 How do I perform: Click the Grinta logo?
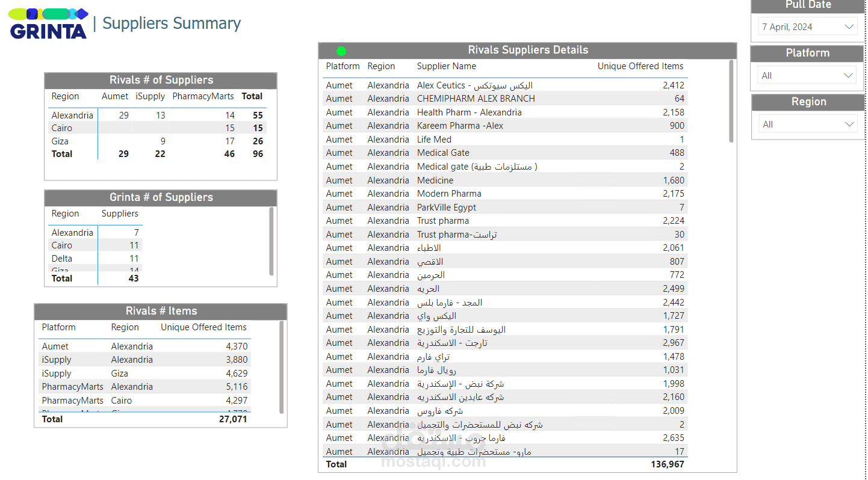click(x=49, y=24)
